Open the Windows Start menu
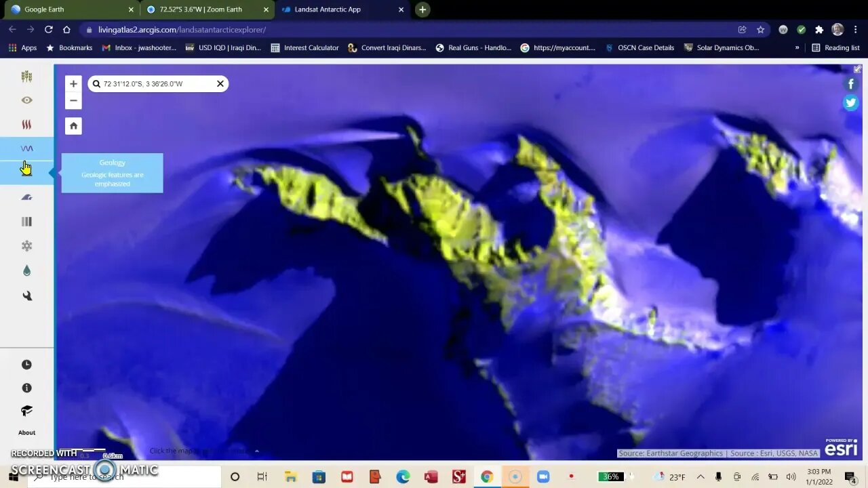 click(x=13, y=477)
